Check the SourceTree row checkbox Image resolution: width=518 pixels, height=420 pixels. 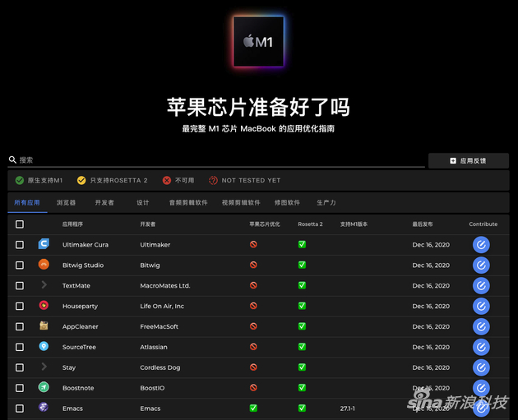(x=20, y=347)
